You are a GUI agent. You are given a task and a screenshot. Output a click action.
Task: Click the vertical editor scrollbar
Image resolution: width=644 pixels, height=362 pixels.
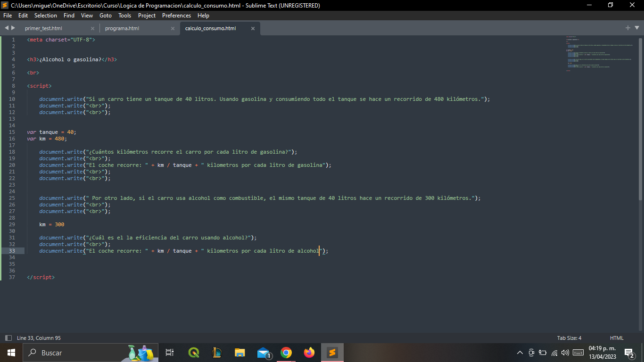click(x=640, y=119)
